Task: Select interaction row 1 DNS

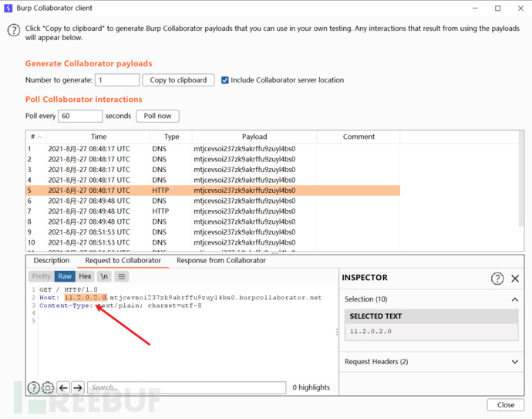Action: (x=213, y=149)
